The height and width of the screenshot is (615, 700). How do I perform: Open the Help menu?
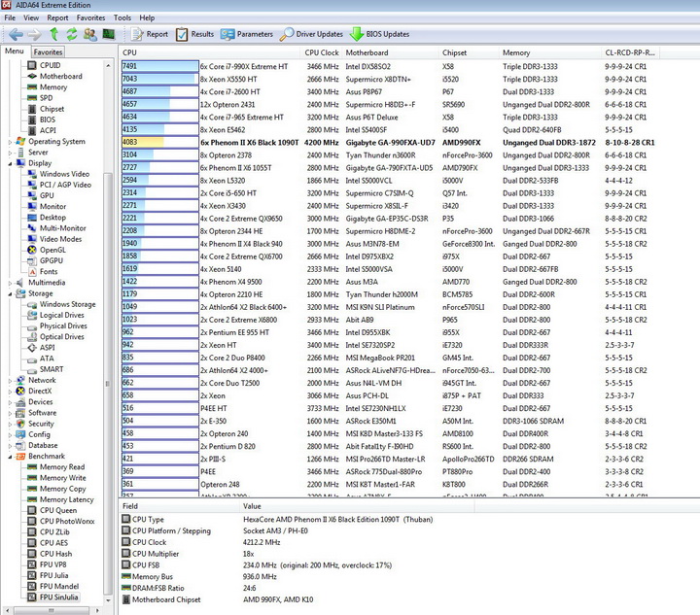147,17
